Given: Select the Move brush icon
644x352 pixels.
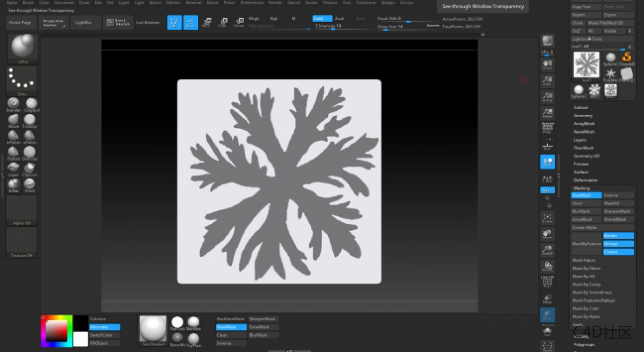Looking at the screenshot, I should [x=13, y=120].
